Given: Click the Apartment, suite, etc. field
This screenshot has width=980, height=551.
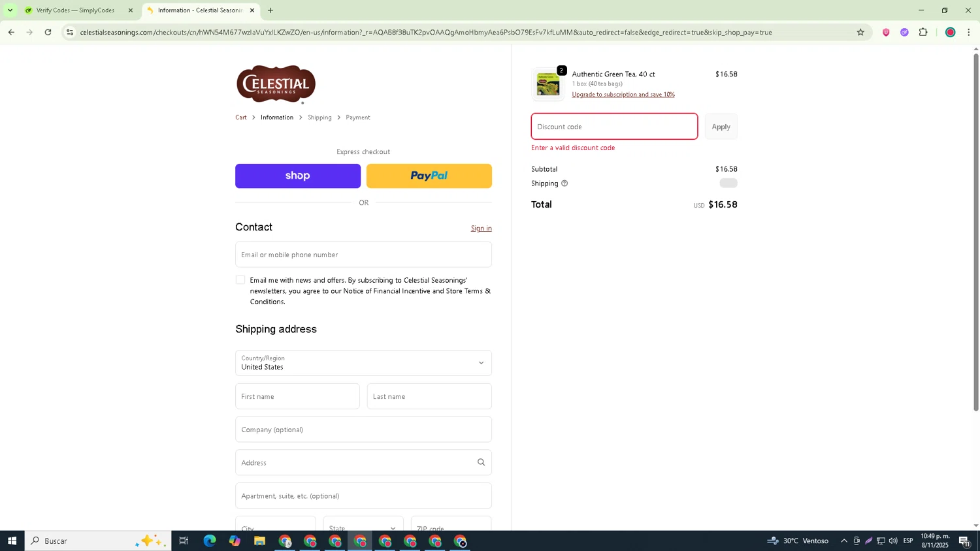Looking at the screenshot, I should 363,496.
